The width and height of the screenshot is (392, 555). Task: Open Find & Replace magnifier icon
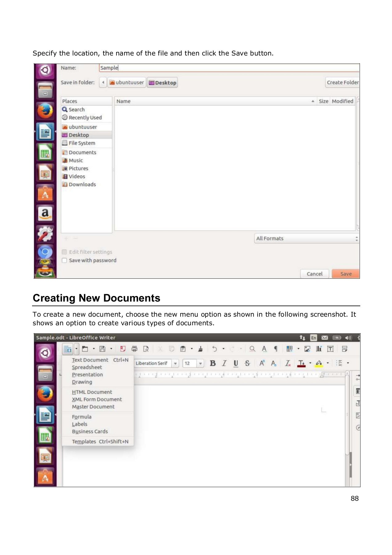pos(252,349)
